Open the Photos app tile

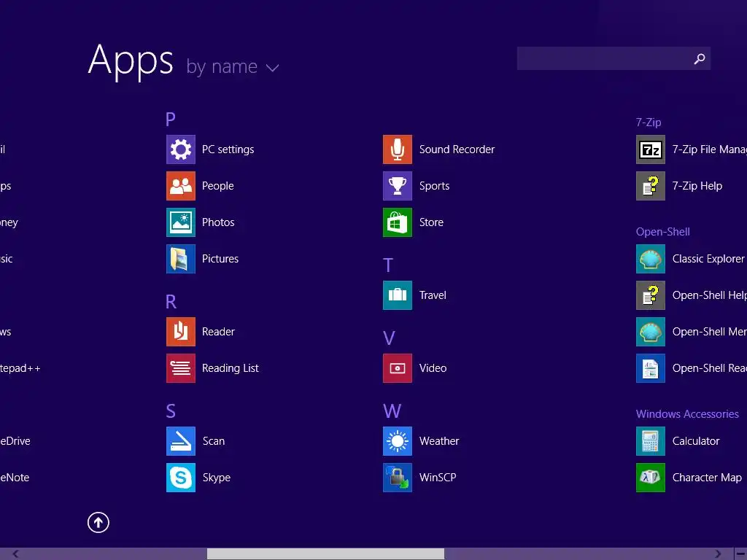coord(181,222)
